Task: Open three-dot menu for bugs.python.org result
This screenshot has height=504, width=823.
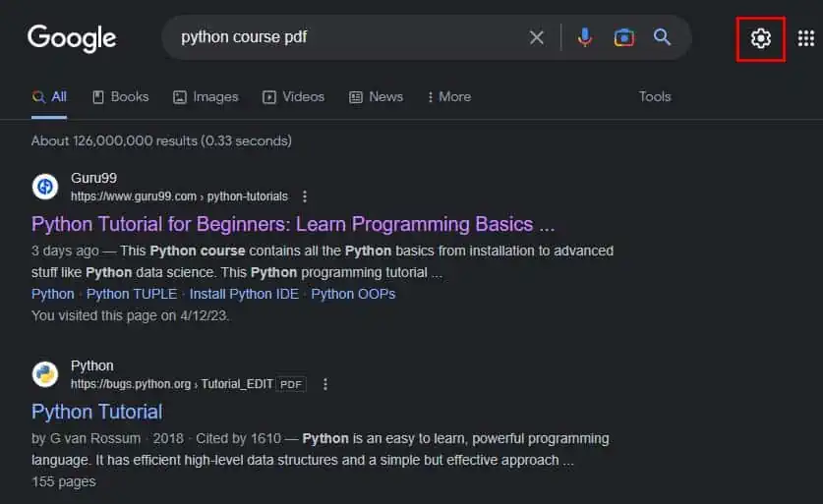Action: pyautogui.click(x=325, y=384)
